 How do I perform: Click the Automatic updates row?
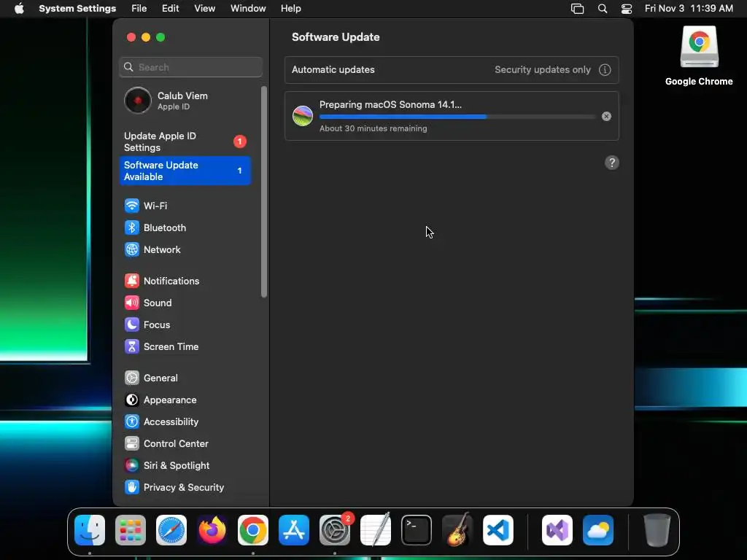coord(452,70)
